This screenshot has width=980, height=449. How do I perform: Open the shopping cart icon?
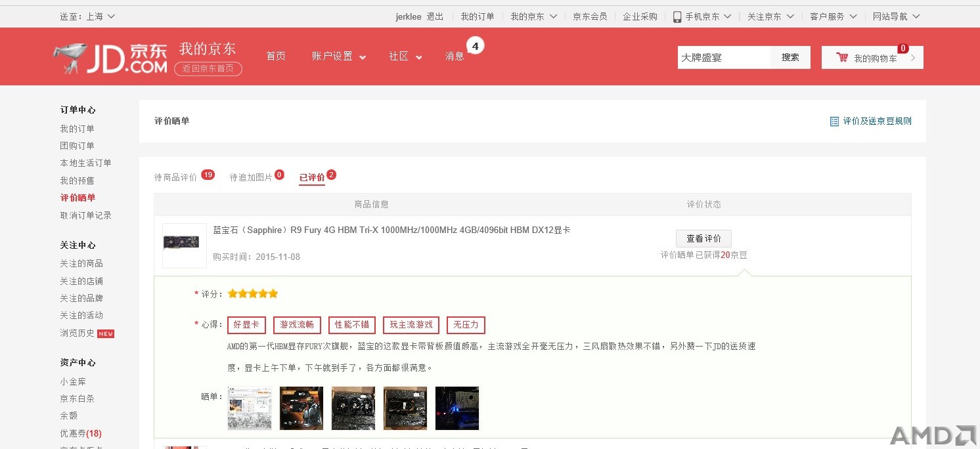click(842, 58)
